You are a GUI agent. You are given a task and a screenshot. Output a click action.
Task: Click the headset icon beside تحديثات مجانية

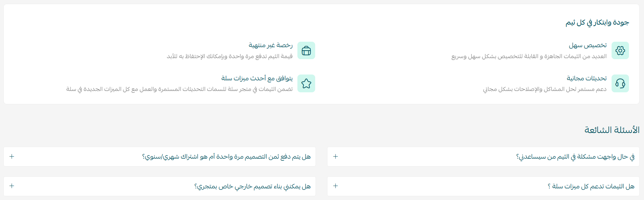click(x=620, y=83)
